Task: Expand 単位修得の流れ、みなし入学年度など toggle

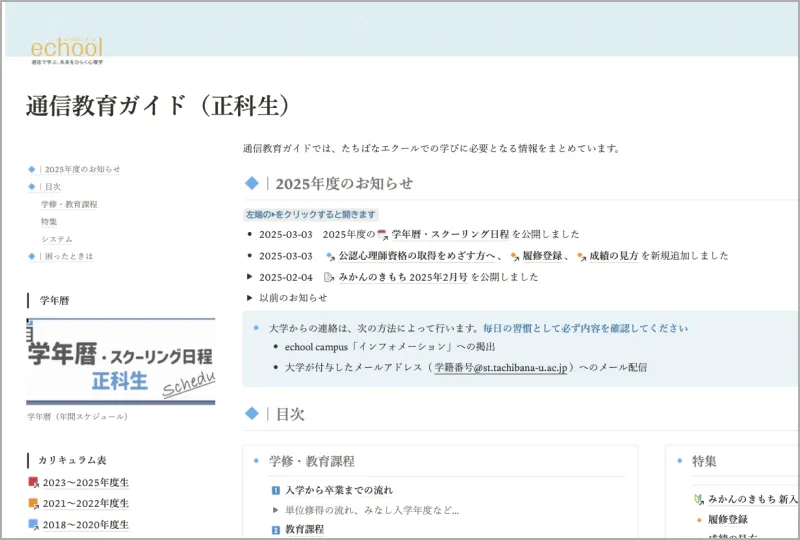Action: point(276,510)
